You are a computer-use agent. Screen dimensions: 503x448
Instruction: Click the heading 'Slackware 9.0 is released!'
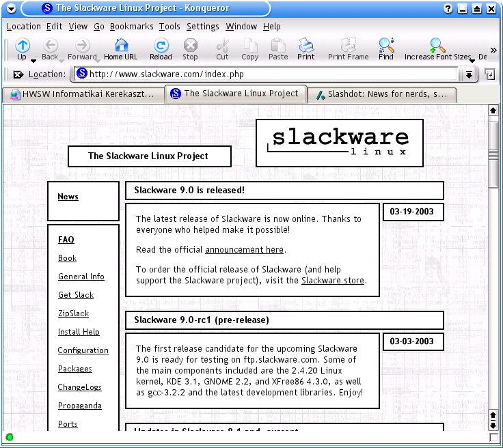coord(189,191)
